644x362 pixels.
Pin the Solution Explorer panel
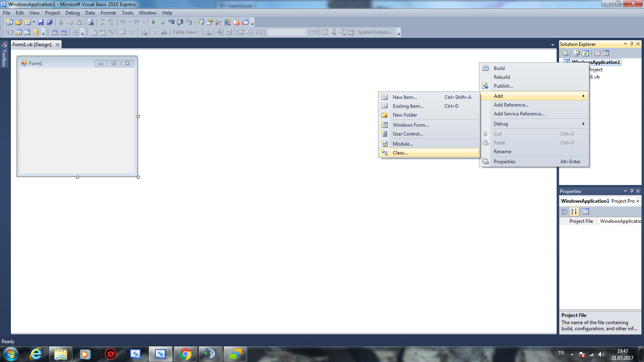click(x=632, y=44)
